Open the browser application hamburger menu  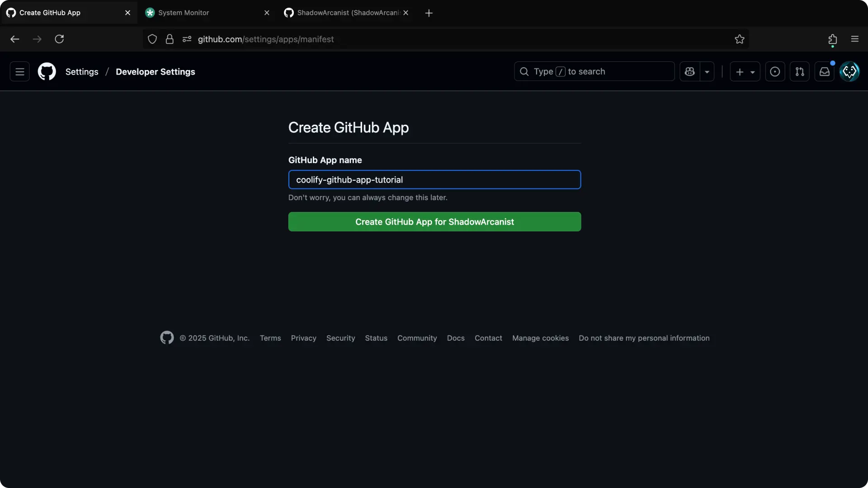(x=854, y=39)
